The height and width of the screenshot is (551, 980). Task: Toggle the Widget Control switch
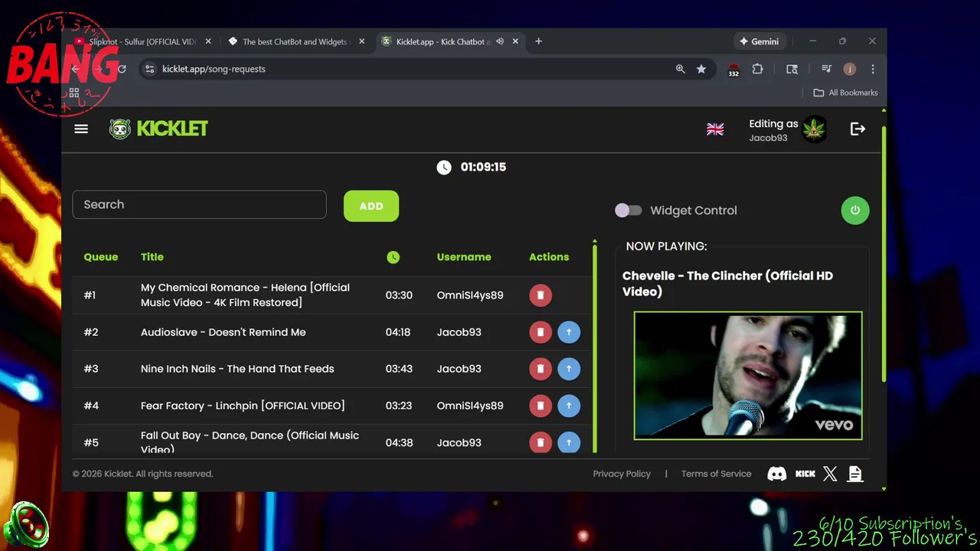(x=628, y=210)
